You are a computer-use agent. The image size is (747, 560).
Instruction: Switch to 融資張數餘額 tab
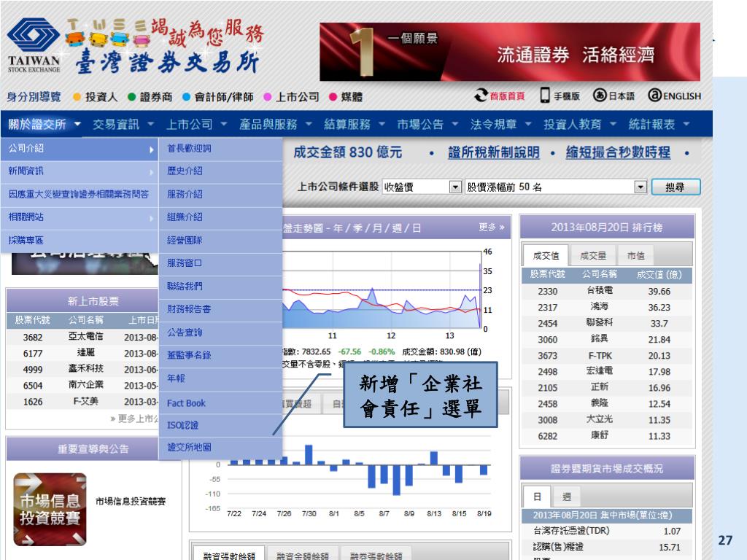pyautogui.click(x=229, y=555)
